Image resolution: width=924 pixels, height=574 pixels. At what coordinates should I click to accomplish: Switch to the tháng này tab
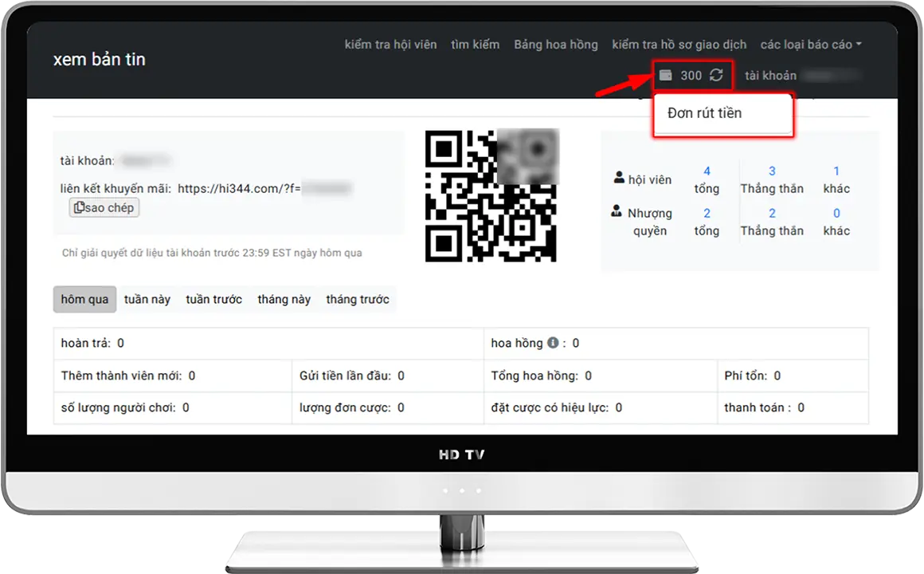[x=284, y=299]
